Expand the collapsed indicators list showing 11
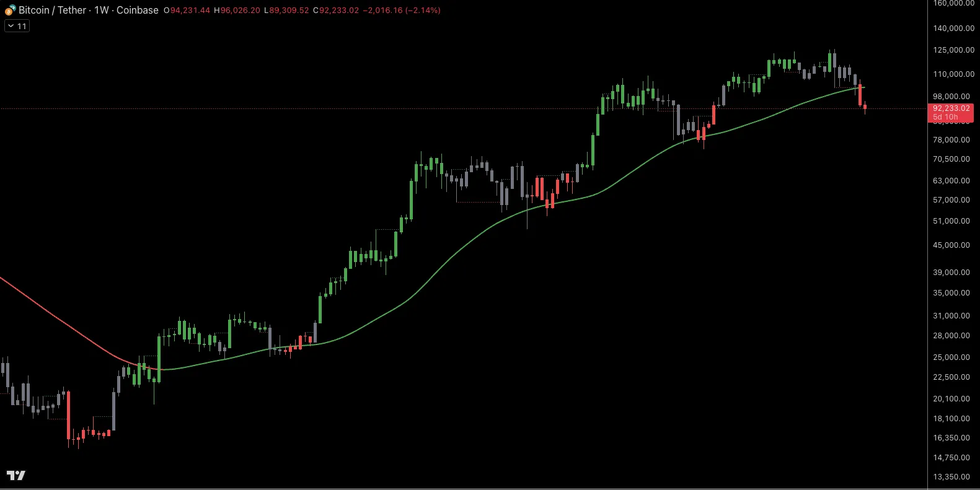The height and width of the screenshot is (490, 980). point(17,26)
